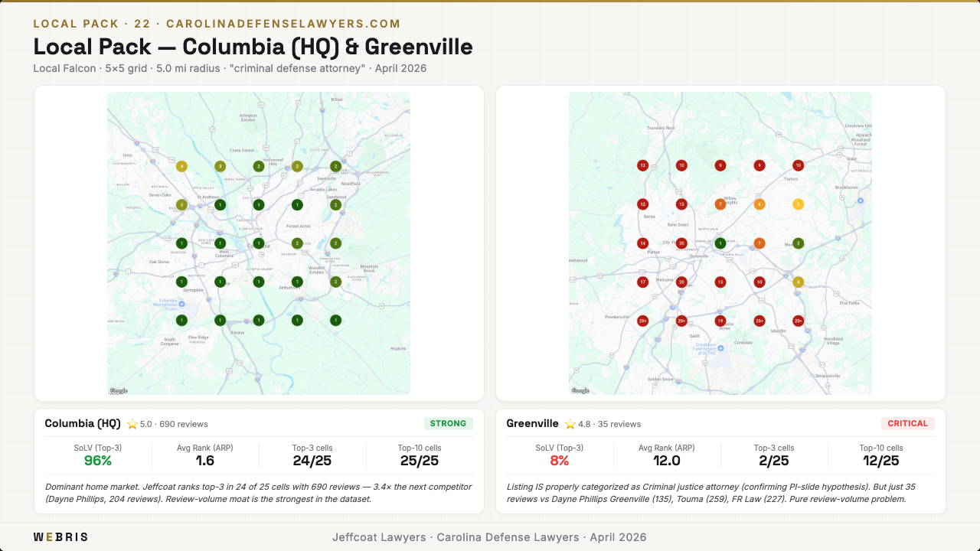Viewport: 980px width, 551px height.
Task: Open the Greenville map thumbnail
Action: click(720, 243)
